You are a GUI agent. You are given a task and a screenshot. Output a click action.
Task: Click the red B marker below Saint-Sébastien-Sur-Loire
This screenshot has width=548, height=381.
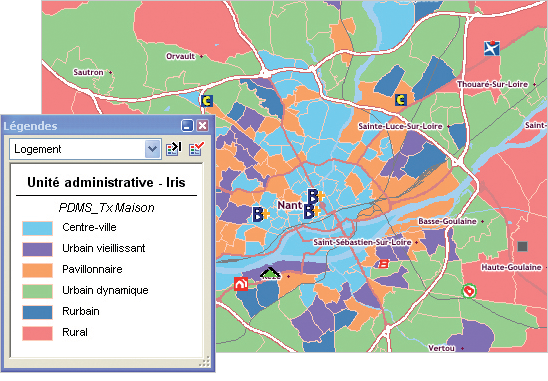383,264
